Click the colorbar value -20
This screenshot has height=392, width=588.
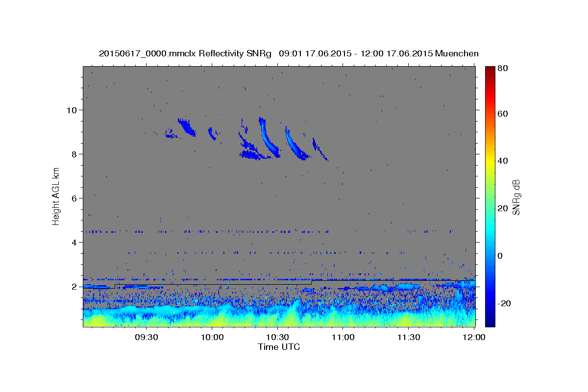coord(504,303)
